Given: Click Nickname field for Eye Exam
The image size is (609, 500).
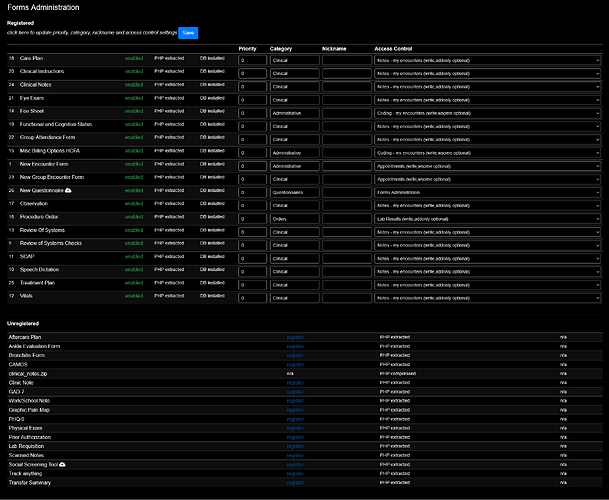Looking at the screenshot, I should [346, 99].
